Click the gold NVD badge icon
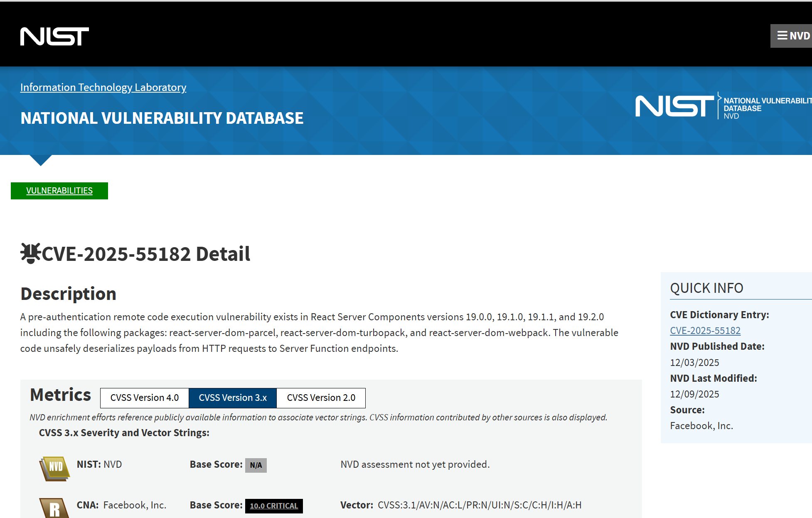The height and width of the screenshot is (518, 812). [54, 469]
